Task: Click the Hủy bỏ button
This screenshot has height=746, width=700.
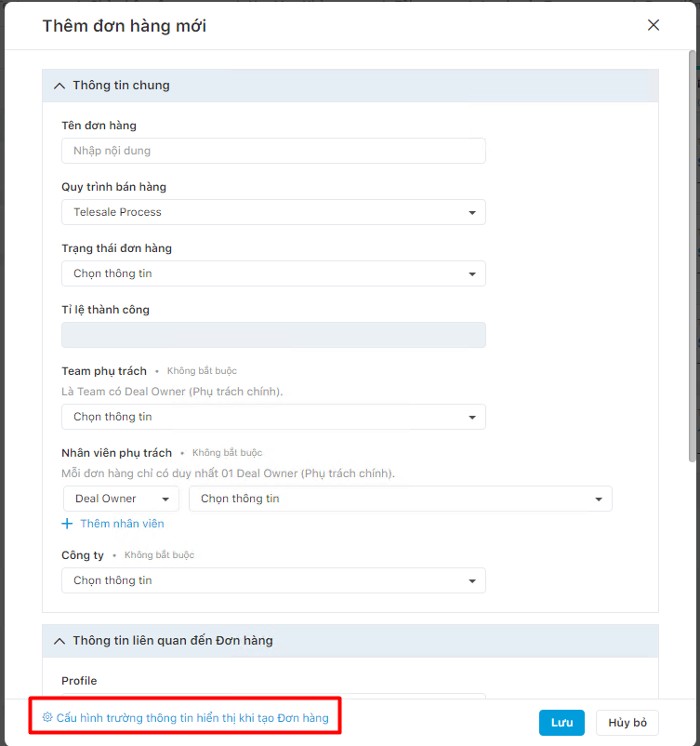Action: click(x=627, y=723)
